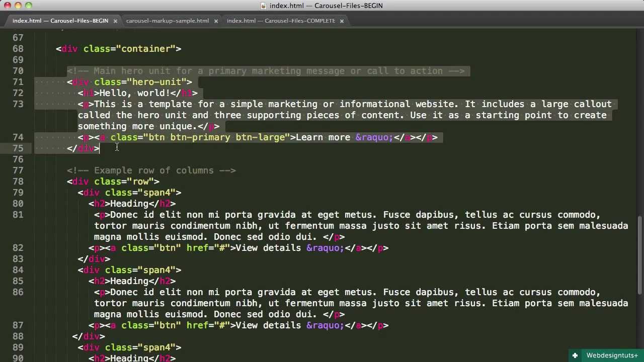Click "Donec id elit" paragraph on line 81
Screen dimensions: 644x362
361,226
